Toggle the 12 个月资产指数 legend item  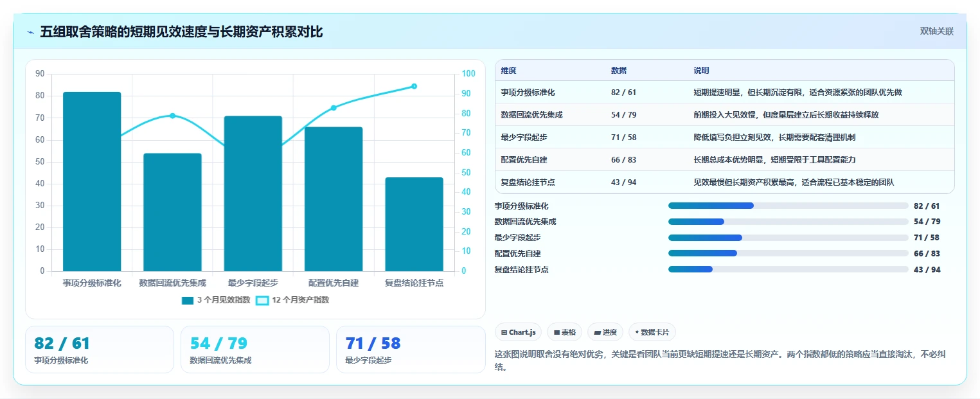coord(292,300)
